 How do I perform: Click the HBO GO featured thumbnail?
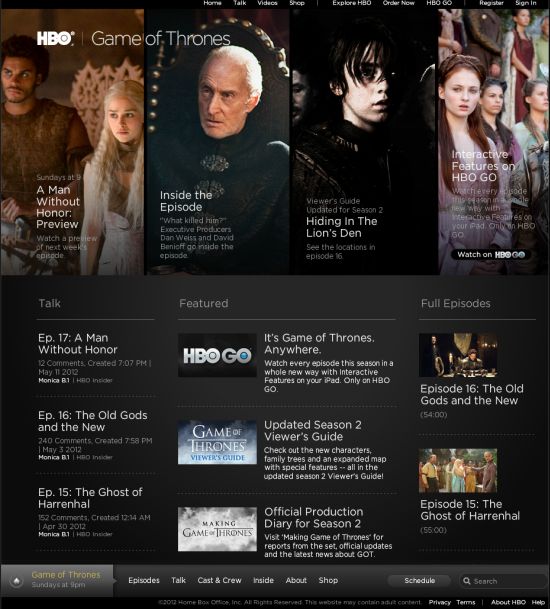(x=217, y=355)
